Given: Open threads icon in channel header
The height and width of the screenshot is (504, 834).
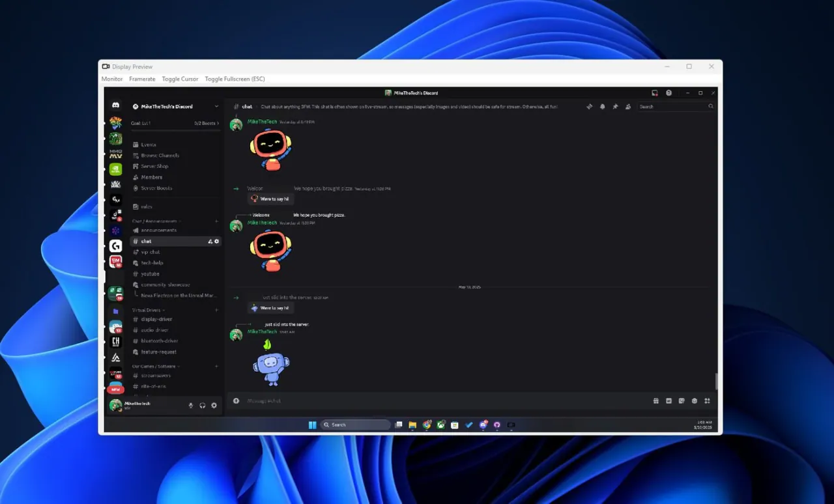Looking at the screenshot, I should (x=589, y=106).
